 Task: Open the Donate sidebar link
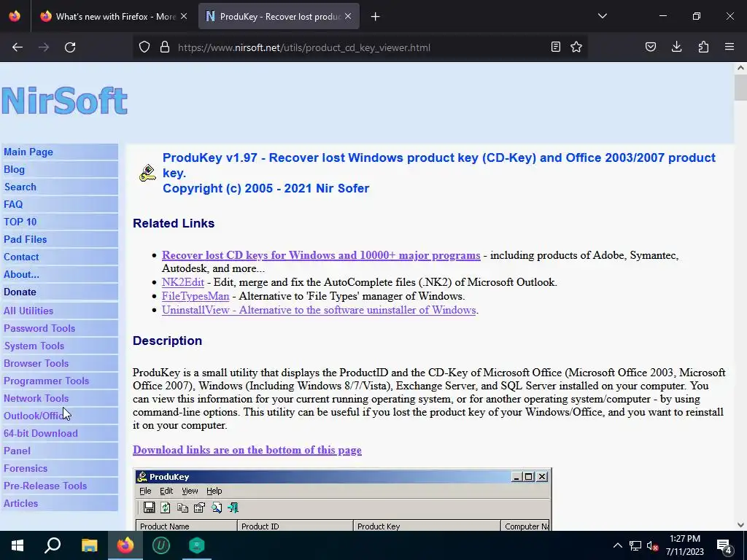[20, 292]
